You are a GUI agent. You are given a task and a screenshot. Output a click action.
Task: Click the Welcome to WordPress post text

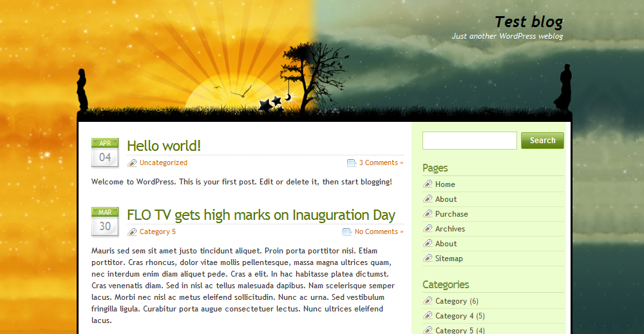click(241, 181)
